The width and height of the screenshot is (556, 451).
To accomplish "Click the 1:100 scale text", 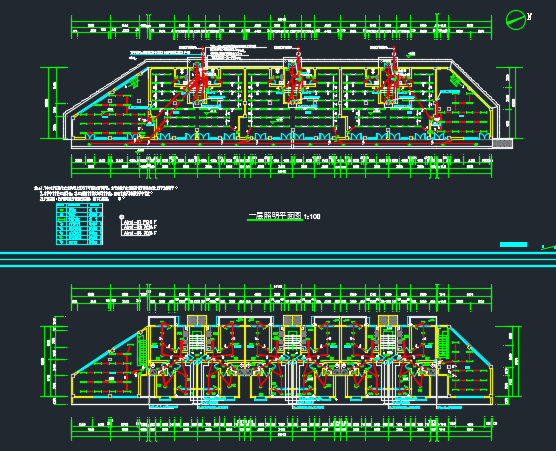I will pyautogui.click(x=312, y=216).
